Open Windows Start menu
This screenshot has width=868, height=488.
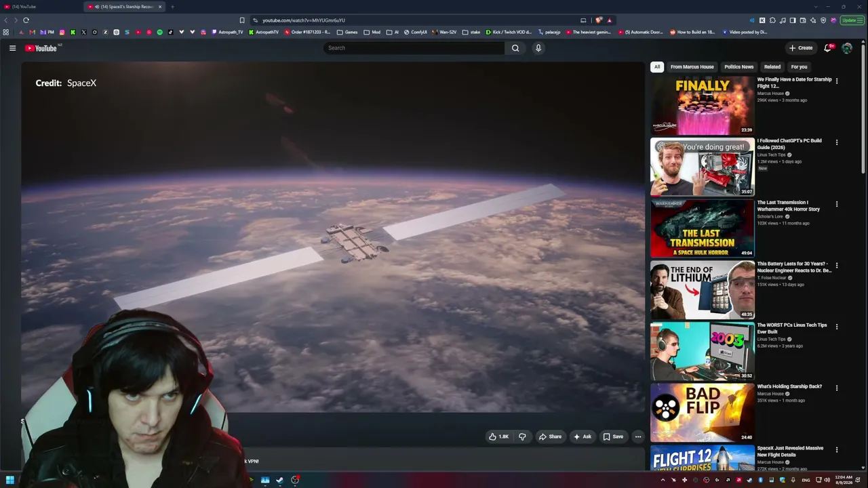click(x=10, y=480)
